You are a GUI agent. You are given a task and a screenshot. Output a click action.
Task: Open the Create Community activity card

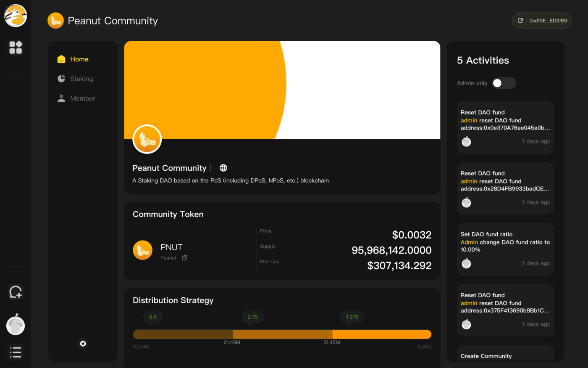pyautogui.click(x=506, y=353)
